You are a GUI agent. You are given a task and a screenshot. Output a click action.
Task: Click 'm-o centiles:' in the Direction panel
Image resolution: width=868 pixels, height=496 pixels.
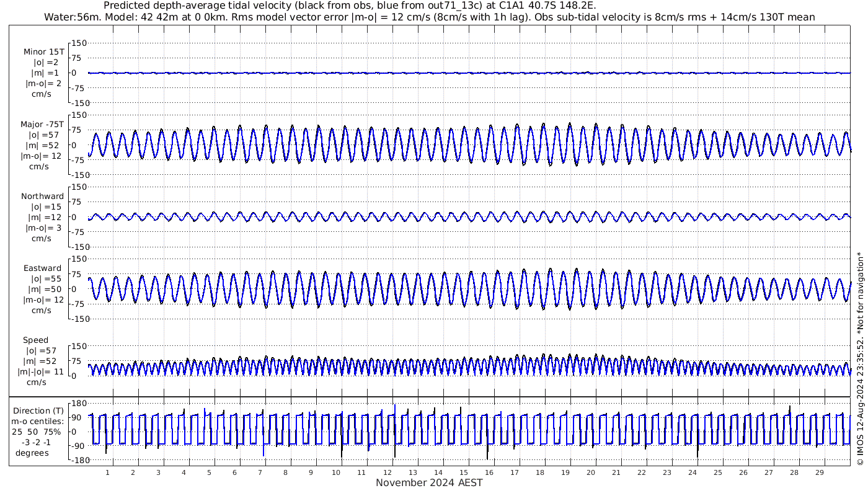coord(38,422)
